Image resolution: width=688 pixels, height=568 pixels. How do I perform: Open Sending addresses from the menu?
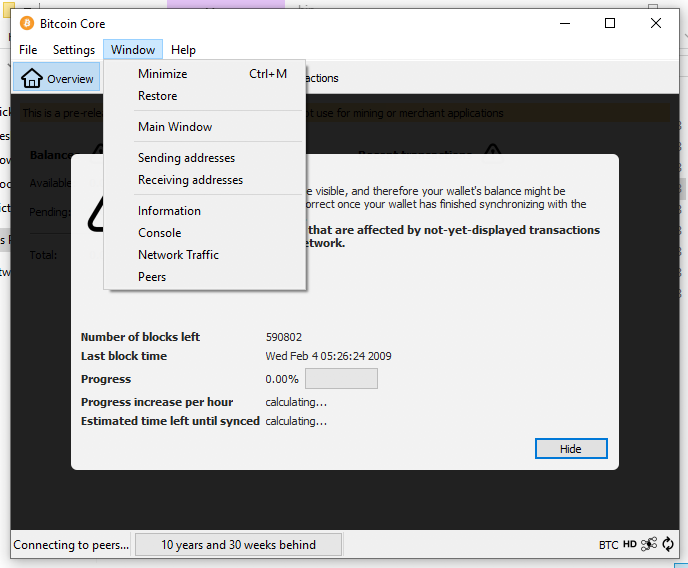click(x=205, y=158)
